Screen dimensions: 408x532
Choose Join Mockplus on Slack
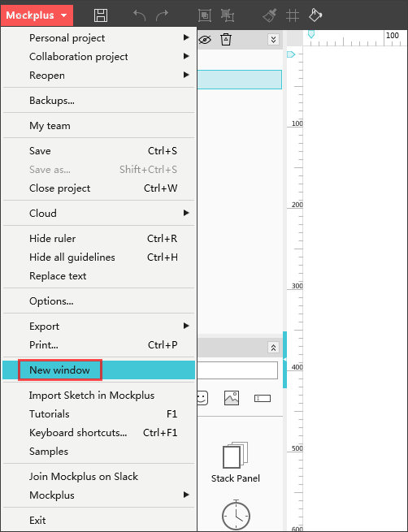(x=98, y=476)
